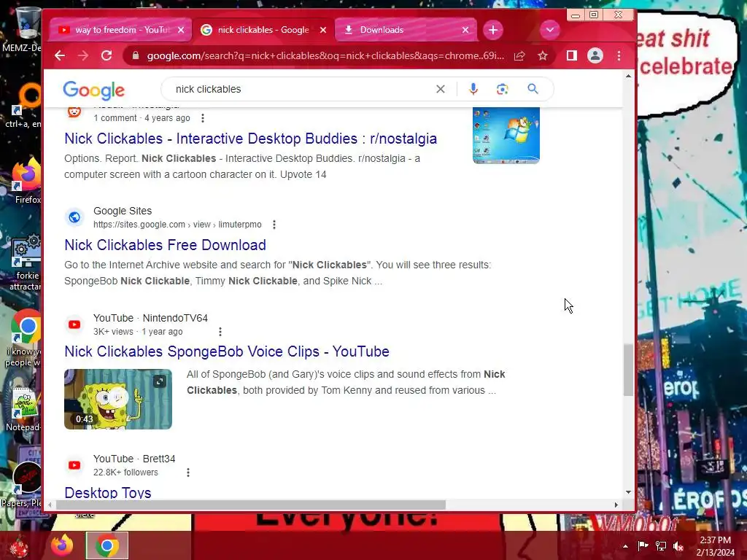Open Chrome profile avatar

pyautogui.click(x=595, y=55)
